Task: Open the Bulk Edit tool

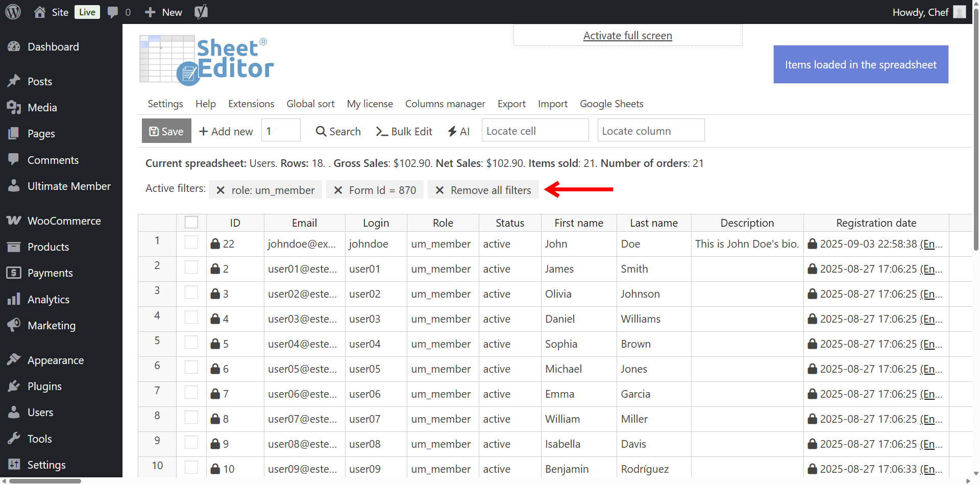Action: [x=404, y=131]
